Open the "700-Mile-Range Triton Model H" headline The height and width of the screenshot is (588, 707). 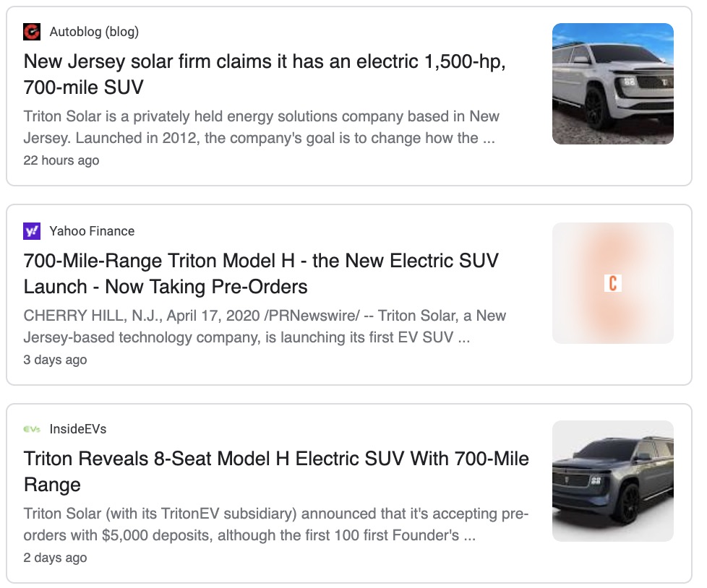pos(261,273)
